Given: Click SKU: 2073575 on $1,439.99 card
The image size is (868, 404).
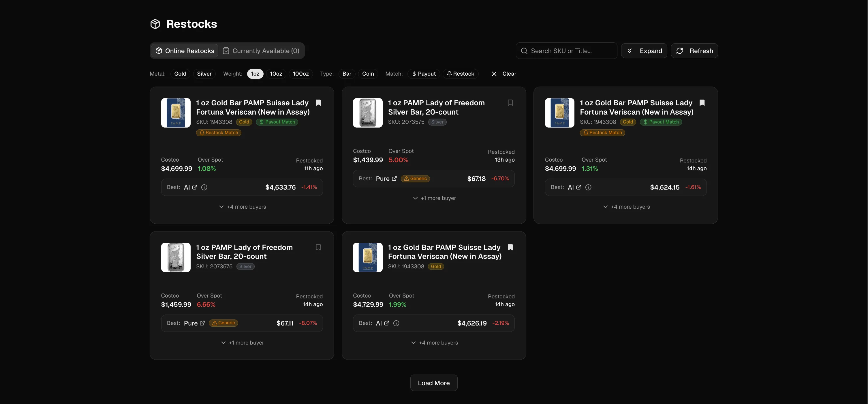Looking at the screenshot, I should click(406, 122).
